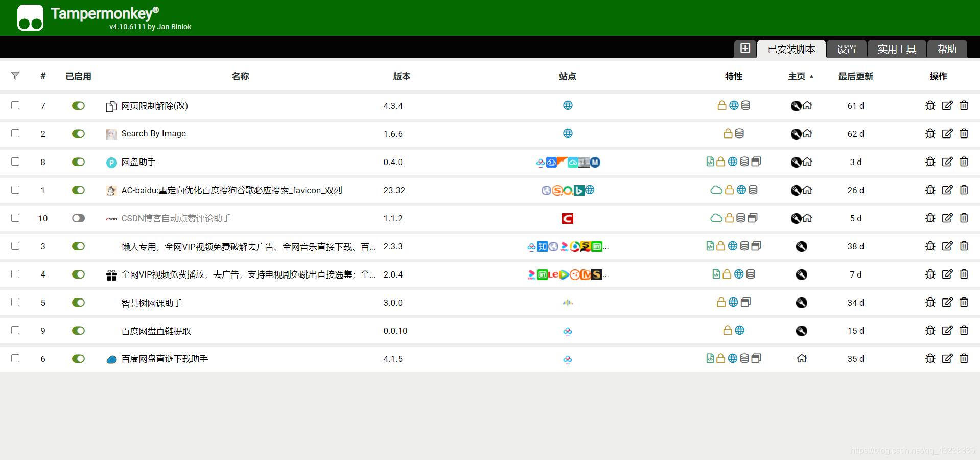Edit the 智慧树网课助手 script
The width and height of the screenshot is (980, 460).
pos(947,302)
